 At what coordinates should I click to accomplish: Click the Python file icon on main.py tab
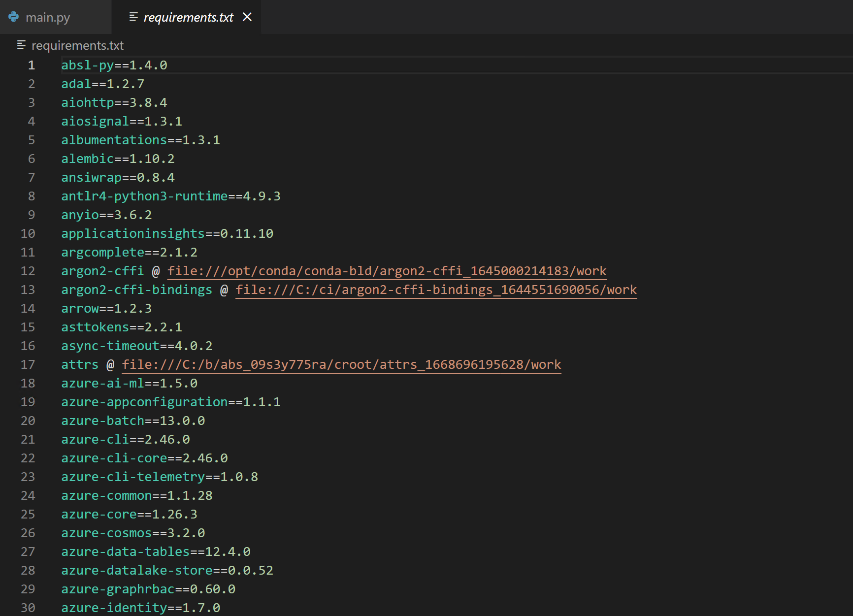click(14, 17)
